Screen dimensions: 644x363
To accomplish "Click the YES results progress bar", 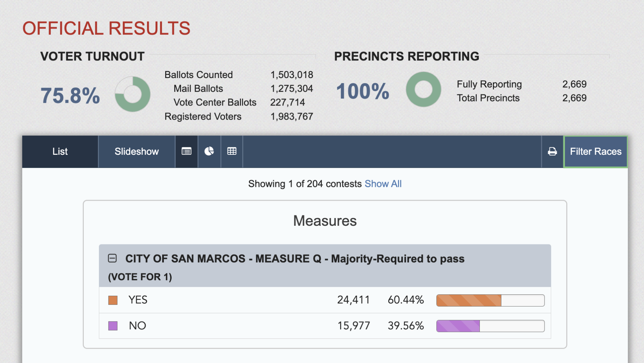I will pos(490,300).
